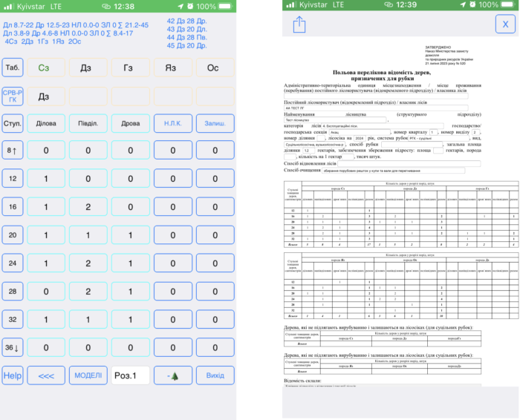Select the Ділова timber category header
The width and height of the screenshot is (520, 420).
[x=46, y=123]
